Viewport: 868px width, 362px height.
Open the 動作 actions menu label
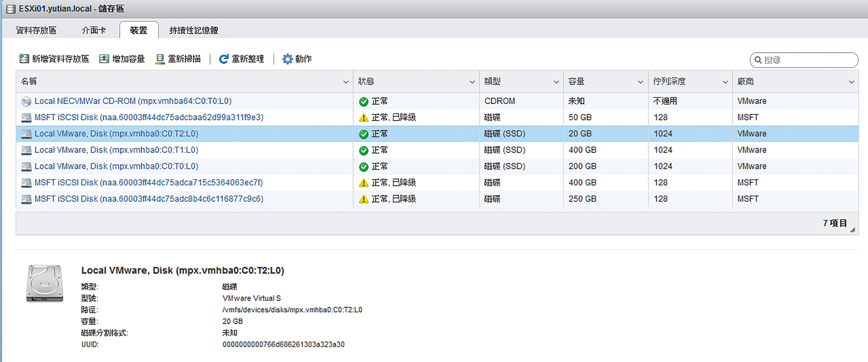pyautogui.click(x=304, y=59)
